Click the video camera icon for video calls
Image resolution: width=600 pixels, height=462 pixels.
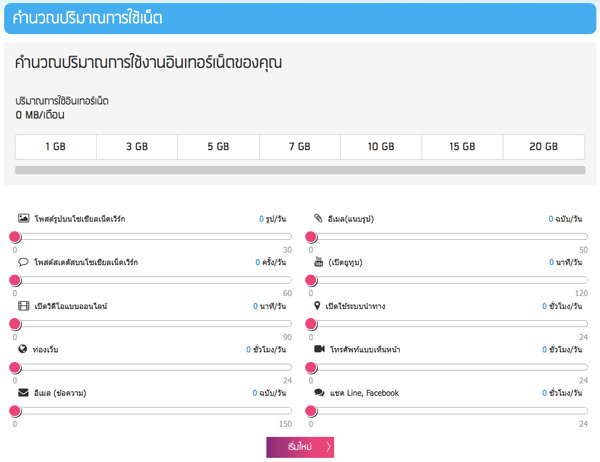click(320, 349)
